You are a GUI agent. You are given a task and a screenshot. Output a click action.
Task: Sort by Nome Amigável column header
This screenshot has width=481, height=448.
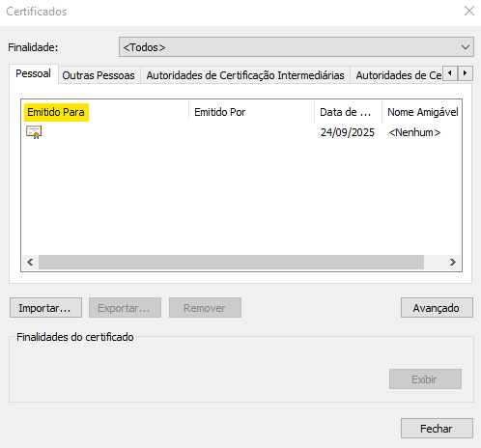(422, 112)
